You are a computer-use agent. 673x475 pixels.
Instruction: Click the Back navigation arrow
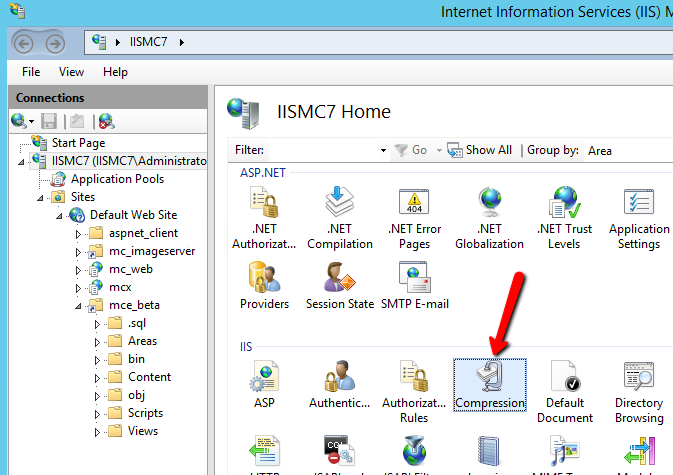(x=24, y=43)
